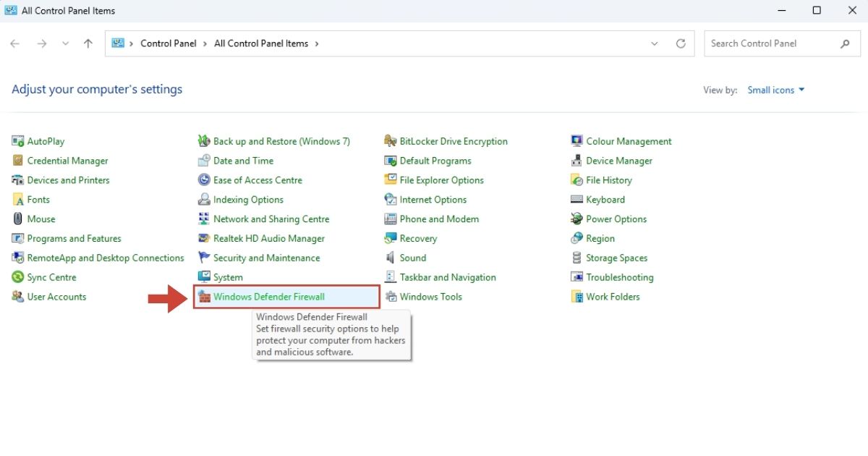The height and width of the screenshot is (456, 868).
Task: Open the Indexing Options icon
Action: (x=204, y=200)
